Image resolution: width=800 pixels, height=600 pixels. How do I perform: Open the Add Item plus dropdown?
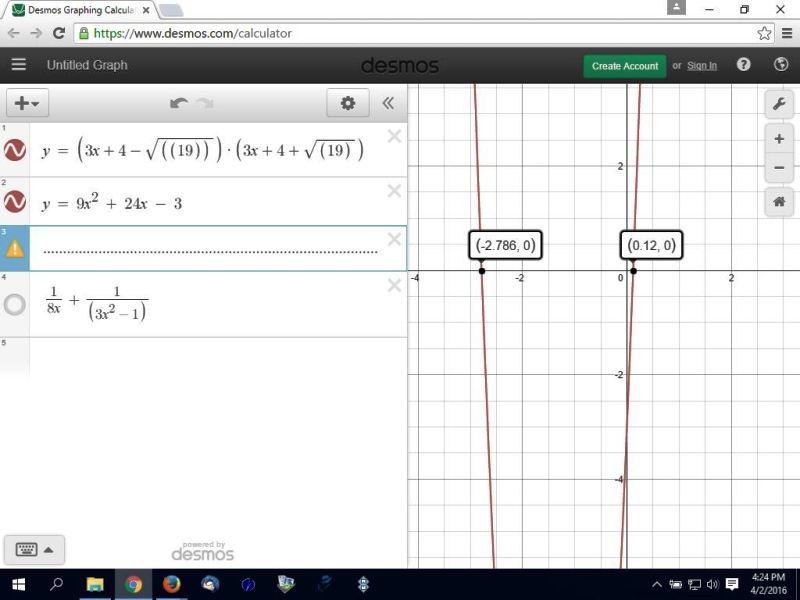(x=27, y=103)
